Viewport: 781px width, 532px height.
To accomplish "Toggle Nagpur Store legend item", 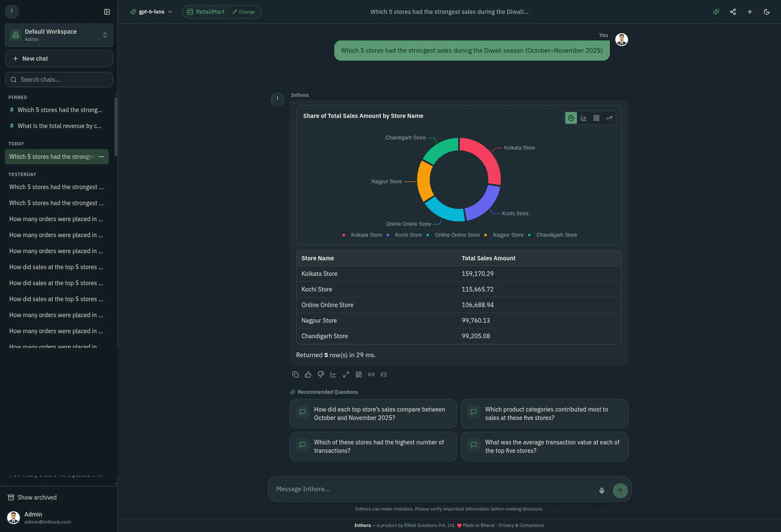I will click(x=504, y=235).
